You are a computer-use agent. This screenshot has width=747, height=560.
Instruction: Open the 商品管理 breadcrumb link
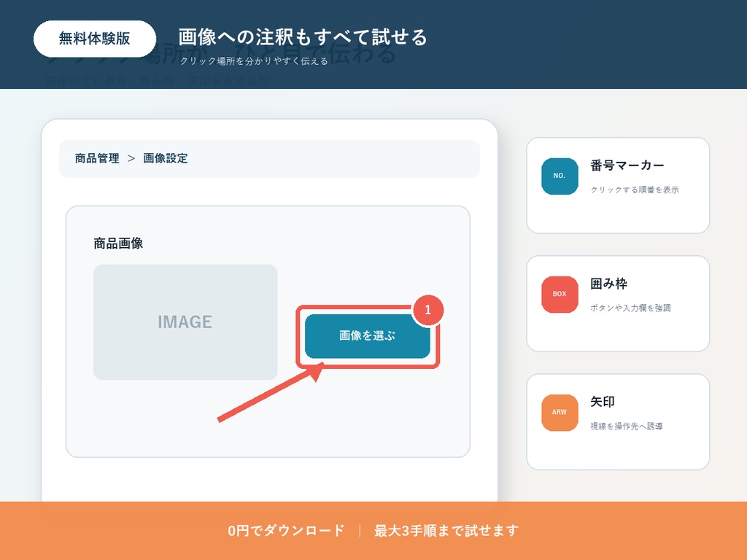tap(97, 158)
